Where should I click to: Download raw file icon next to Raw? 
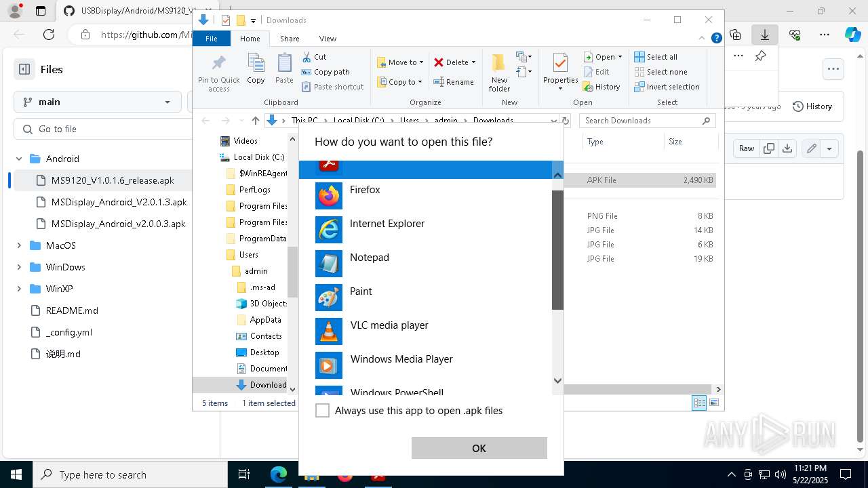click(x=787, y=148)
